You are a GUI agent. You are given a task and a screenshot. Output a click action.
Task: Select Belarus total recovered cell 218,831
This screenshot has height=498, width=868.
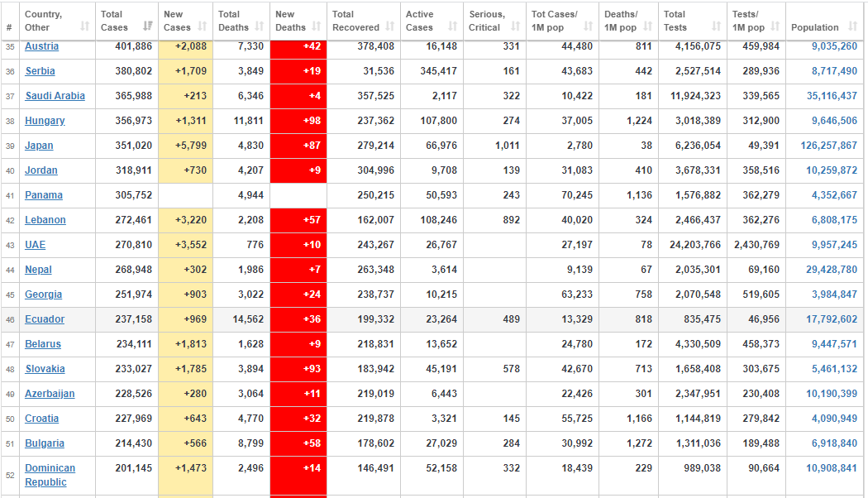click(364, 344)
